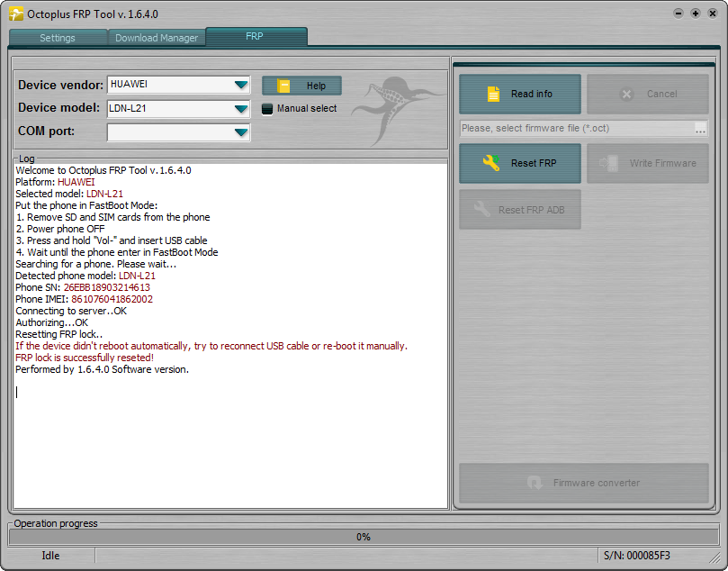Viewport: 728px width, 571px height.
Task: Open the COM port dropdown arrow
Action: click(x=241, y=132)
